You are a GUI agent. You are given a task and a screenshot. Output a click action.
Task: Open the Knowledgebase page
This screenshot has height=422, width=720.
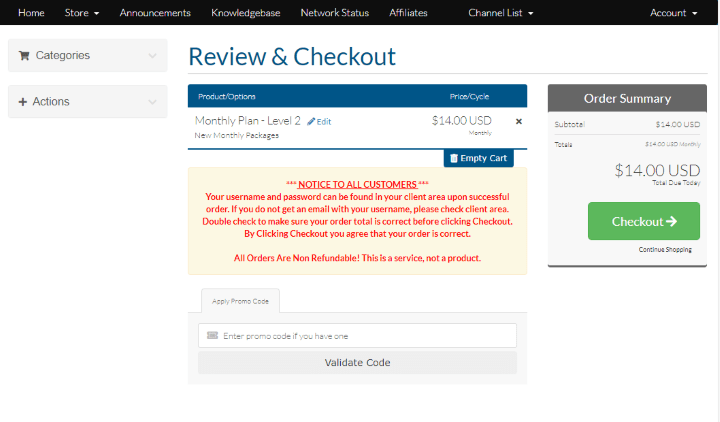click(246, 13)
